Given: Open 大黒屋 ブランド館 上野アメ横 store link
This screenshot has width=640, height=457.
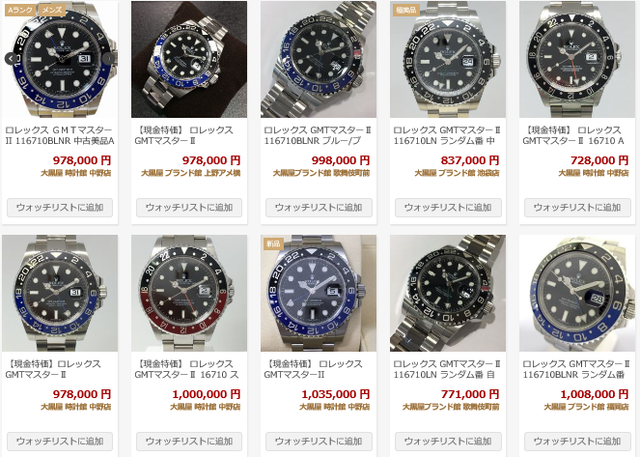Looking at the screenshot, I should coord(191,173).
